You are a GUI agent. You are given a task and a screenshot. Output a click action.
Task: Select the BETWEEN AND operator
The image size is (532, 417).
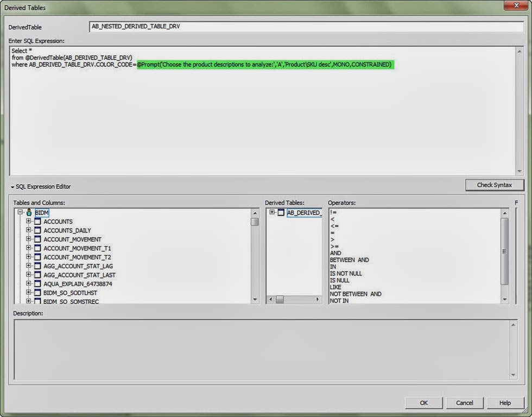tap(349, 260)
